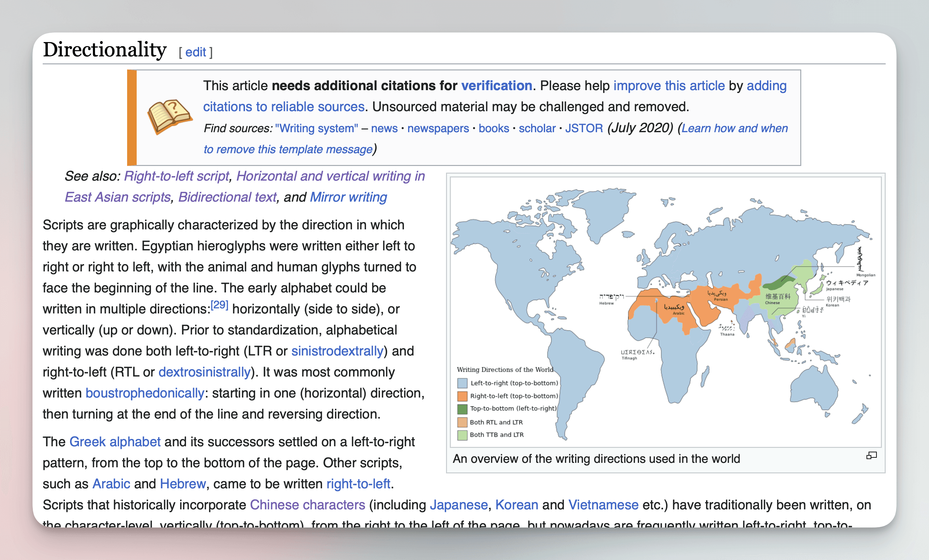Open the JSTOR sources link
This screenshot has width=929, height=560.
pos(584,128)
